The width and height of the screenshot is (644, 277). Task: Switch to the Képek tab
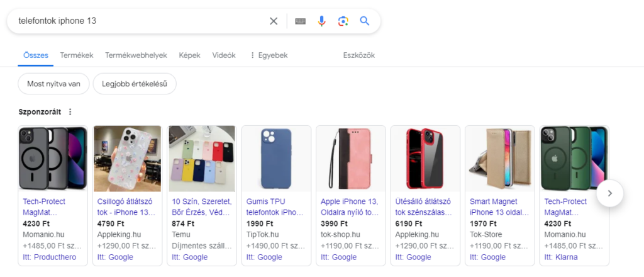point(189,55)
